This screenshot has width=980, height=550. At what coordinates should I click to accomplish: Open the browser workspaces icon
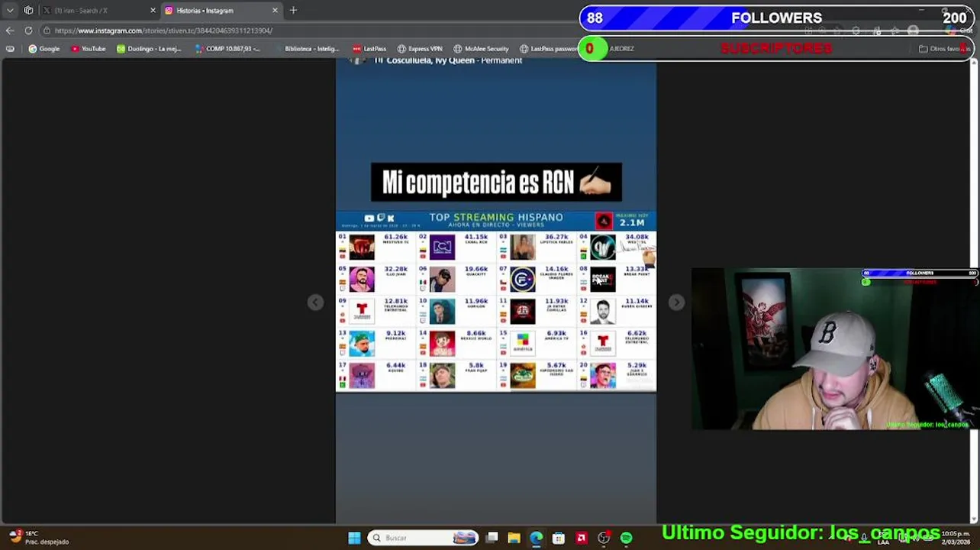point(28,11)
